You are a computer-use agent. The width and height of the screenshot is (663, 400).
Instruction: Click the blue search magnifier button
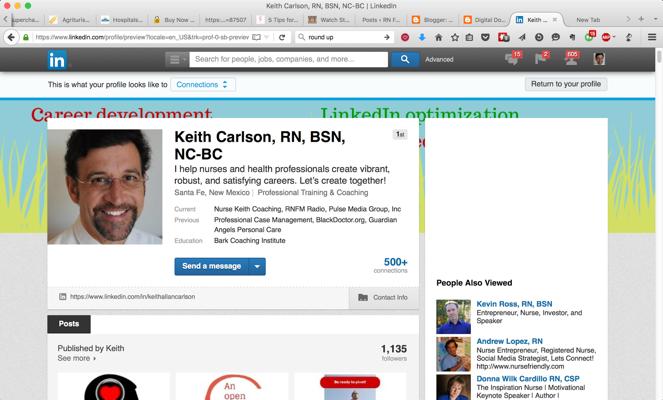click(x=404, y=60)
